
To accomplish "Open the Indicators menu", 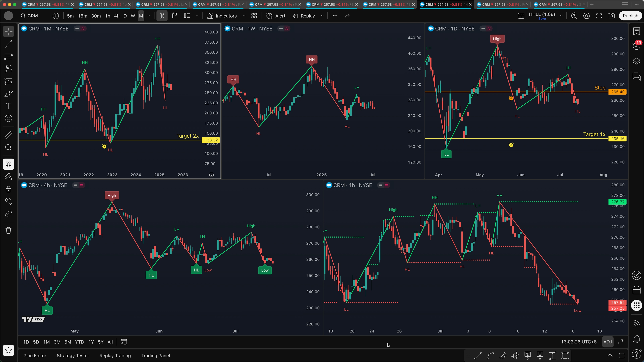I will tap(222, 16).
